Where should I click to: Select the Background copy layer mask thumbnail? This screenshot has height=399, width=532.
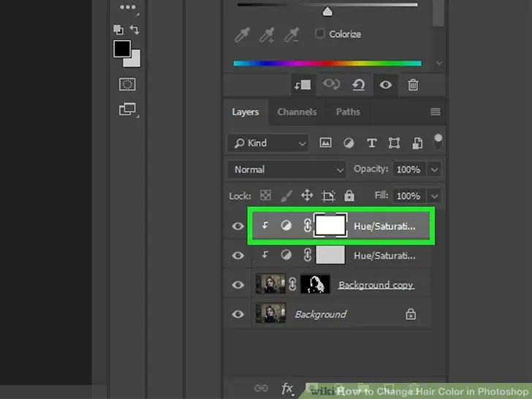click(x=316, y=284)
